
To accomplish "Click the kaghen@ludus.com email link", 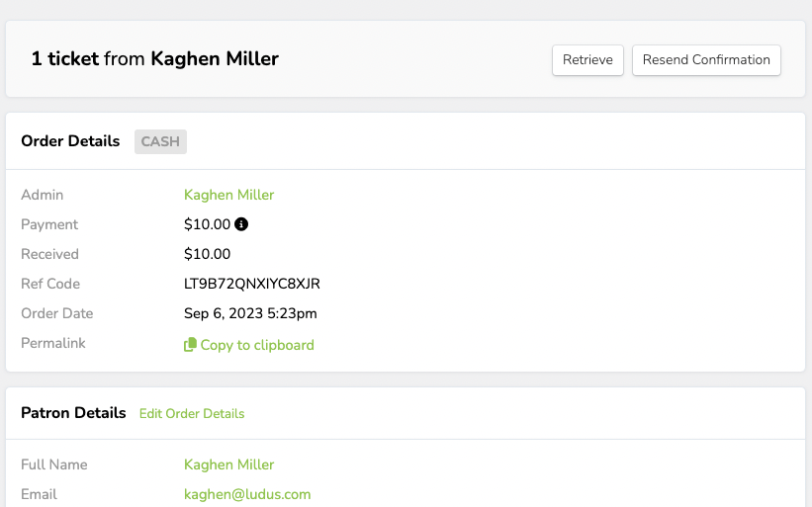I will [x=247, y=494].
